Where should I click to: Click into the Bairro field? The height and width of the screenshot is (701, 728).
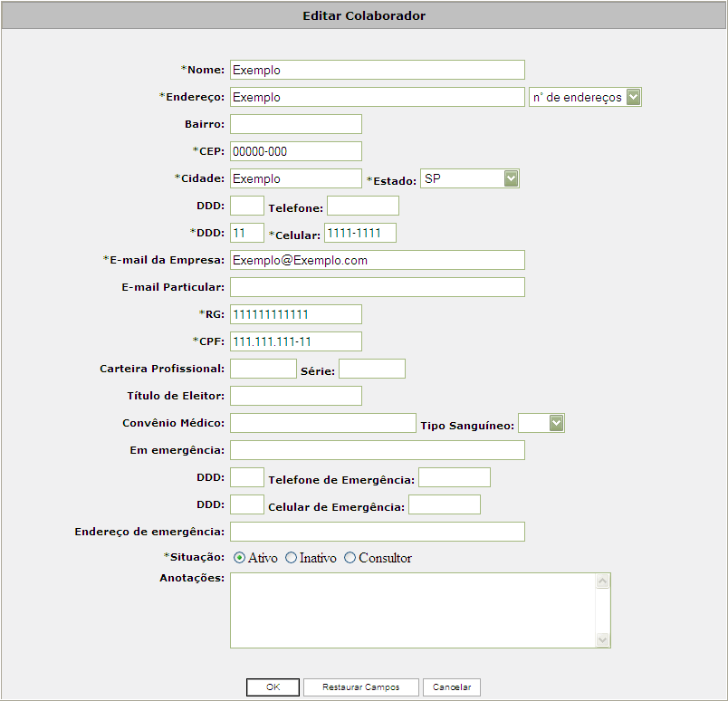point(296,124)
